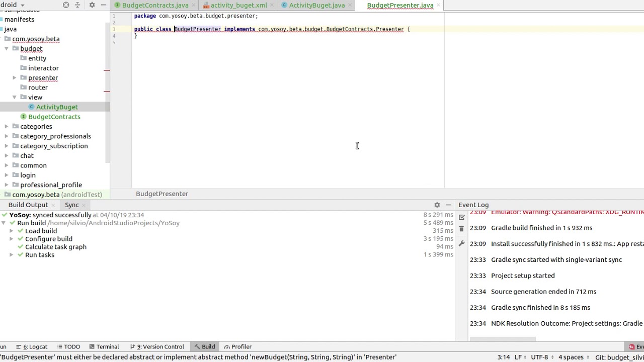Image resolution: width=644 pixels, height=362 pixels.
Task: Click mark all as read in Event Log
Action: pos(462,217)
